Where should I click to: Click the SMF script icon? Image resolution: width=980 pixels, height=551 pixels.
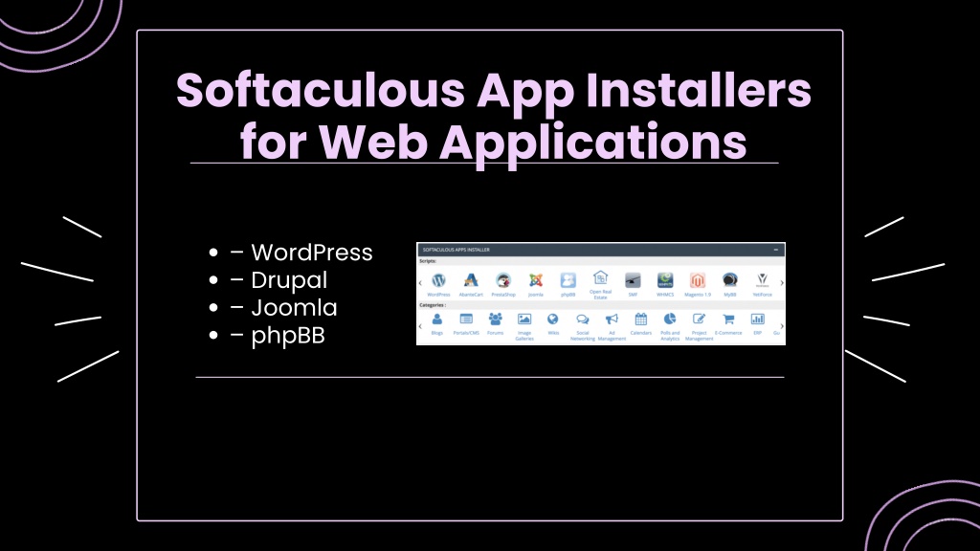633,280
